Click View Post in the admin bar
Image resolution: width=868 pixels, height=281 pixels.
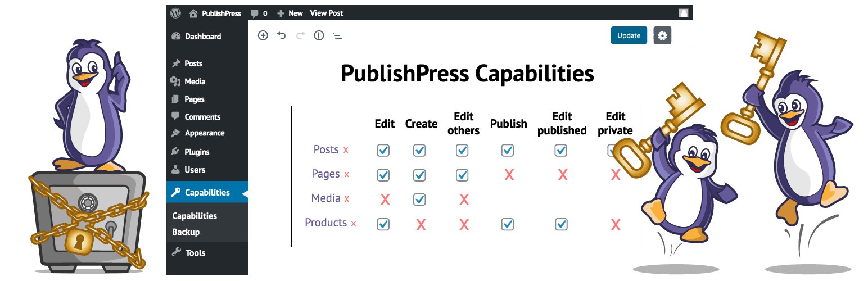coord(327,13)
